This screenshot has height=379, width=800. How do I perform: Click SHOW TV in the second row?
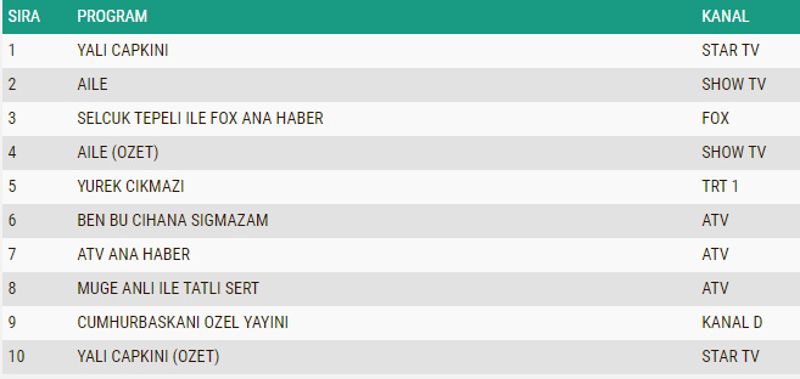[x=734, y=84]
